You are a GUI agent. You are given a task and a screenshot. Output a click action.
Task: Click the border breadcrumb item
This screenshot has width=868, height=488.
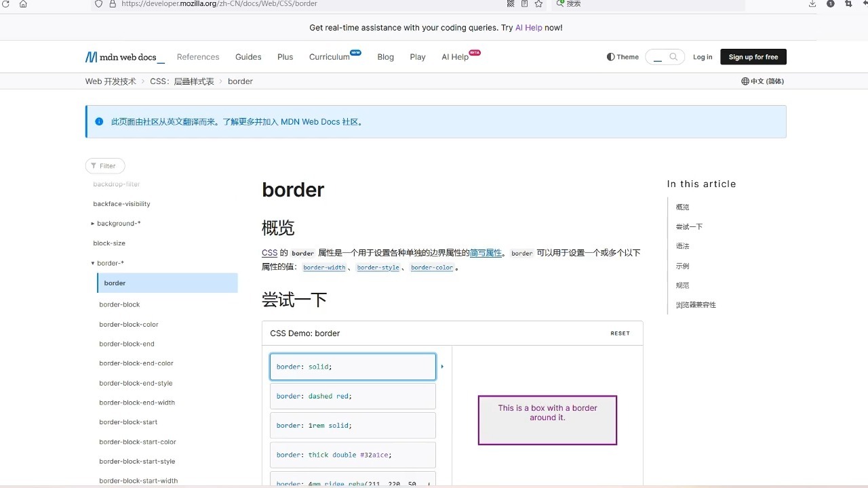(x=240, y=81)
